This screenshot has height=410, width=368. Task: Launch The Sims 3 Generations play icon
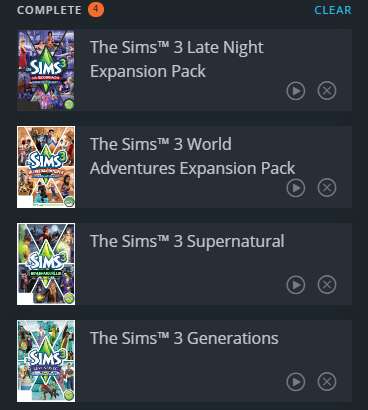[x=296, y=382]
